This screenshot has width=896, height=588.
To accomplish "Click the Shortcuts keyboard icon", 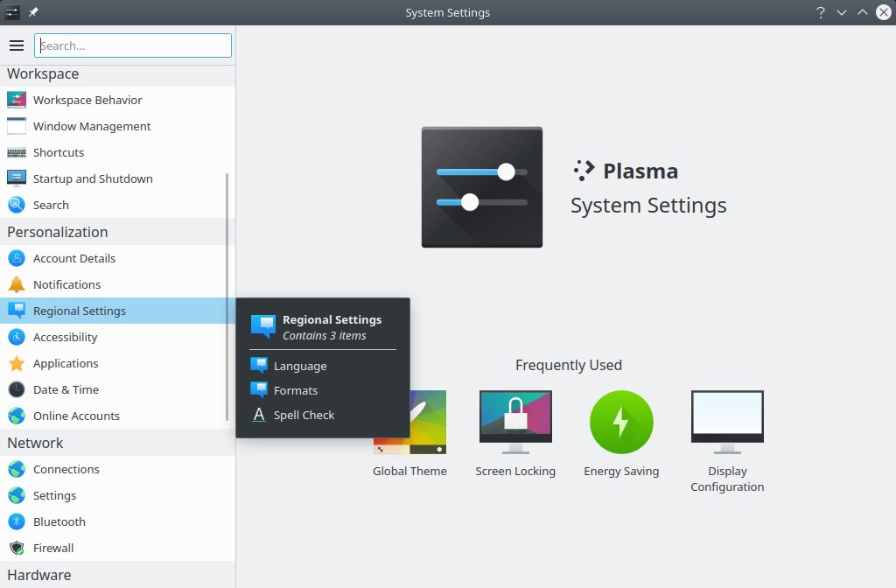I will pos(17,152).
